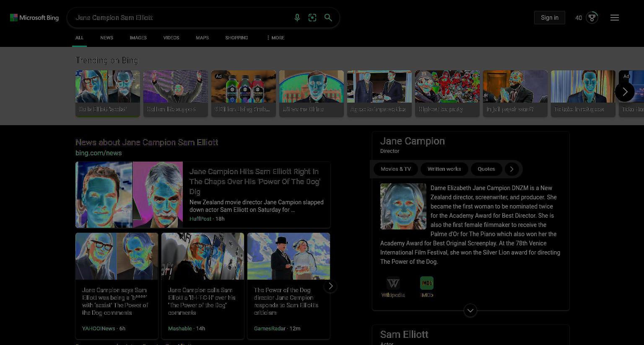Open 'In jail psych ward?' trending card

[515, 93]
